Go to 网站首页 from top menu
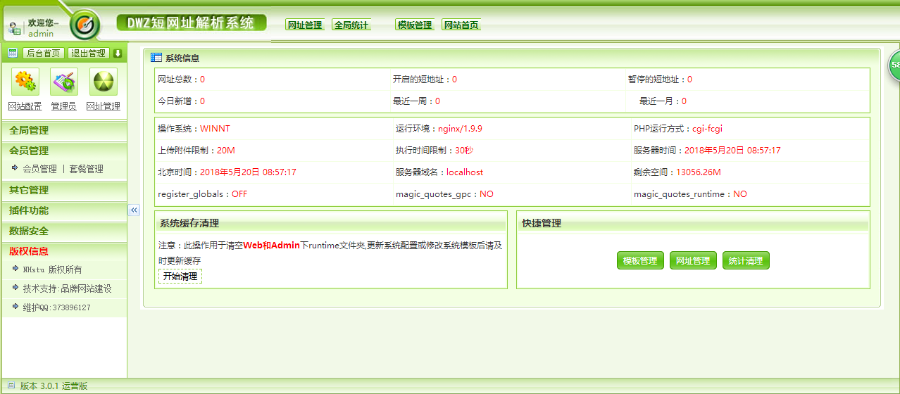This screenshot has height=394, width=900. [461, 25]
